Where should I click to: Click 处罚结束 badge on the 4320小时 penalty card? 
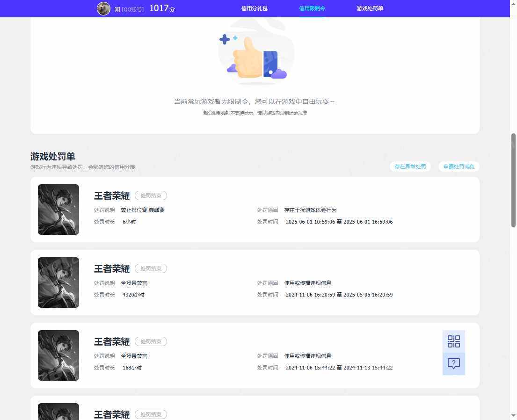click(151, 268)
